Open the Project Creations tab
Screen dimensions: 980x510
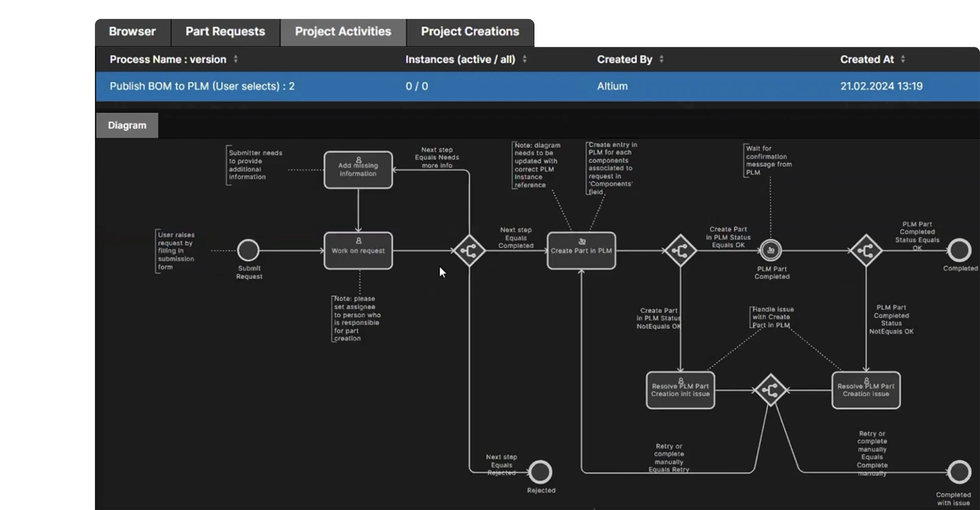[470, 32]
